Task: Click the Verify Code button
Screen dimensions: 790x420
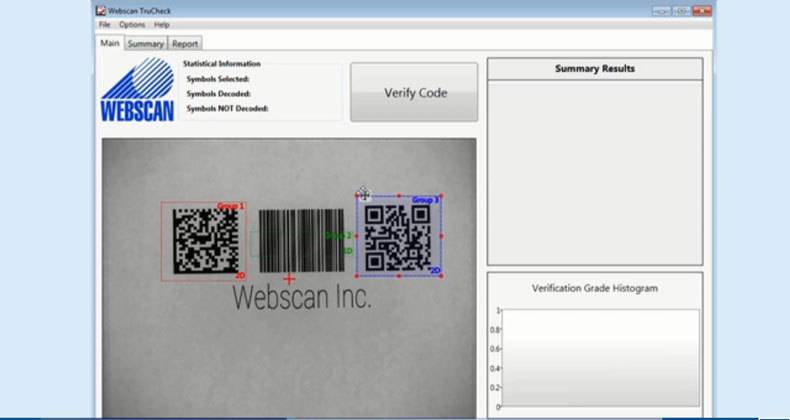Action: [414, 93]
